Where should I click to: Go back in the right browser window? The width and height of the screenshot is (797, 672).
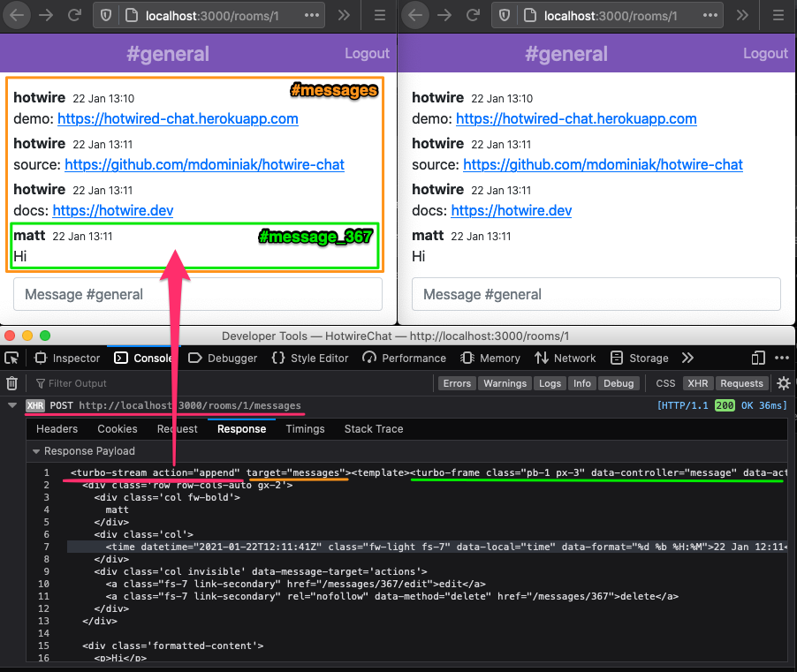(x=415, y=15)
